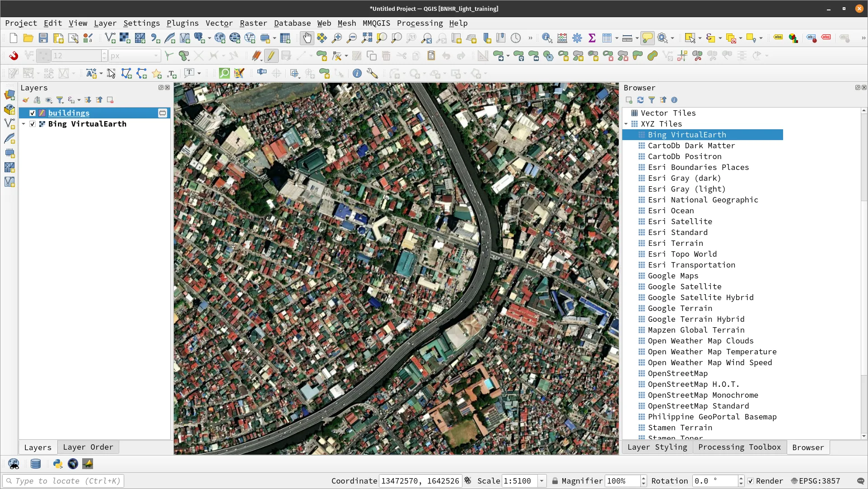Viewport: 868px width, 489px height.
Task: Open the Vector menu
Action: tap(219, 23)
